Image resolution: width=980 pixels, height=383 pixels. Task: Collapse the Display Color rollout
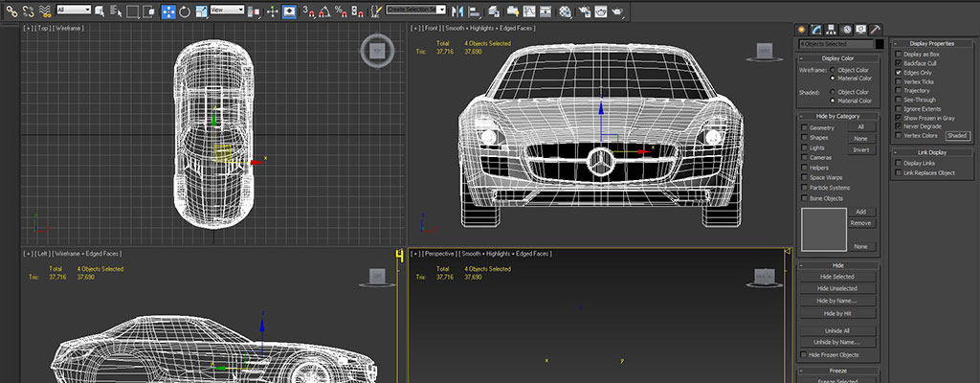(x=838, y=58)
